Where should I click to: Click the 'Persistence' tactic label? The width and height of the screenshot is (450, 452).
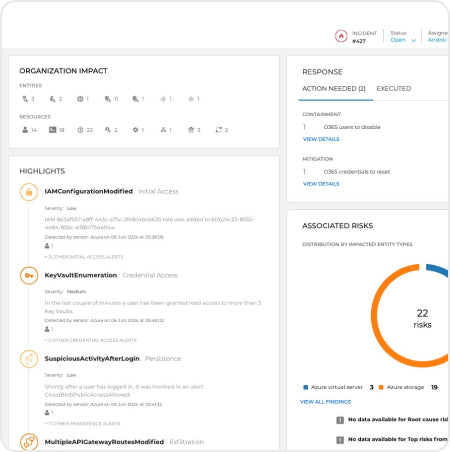coord(163,359)
